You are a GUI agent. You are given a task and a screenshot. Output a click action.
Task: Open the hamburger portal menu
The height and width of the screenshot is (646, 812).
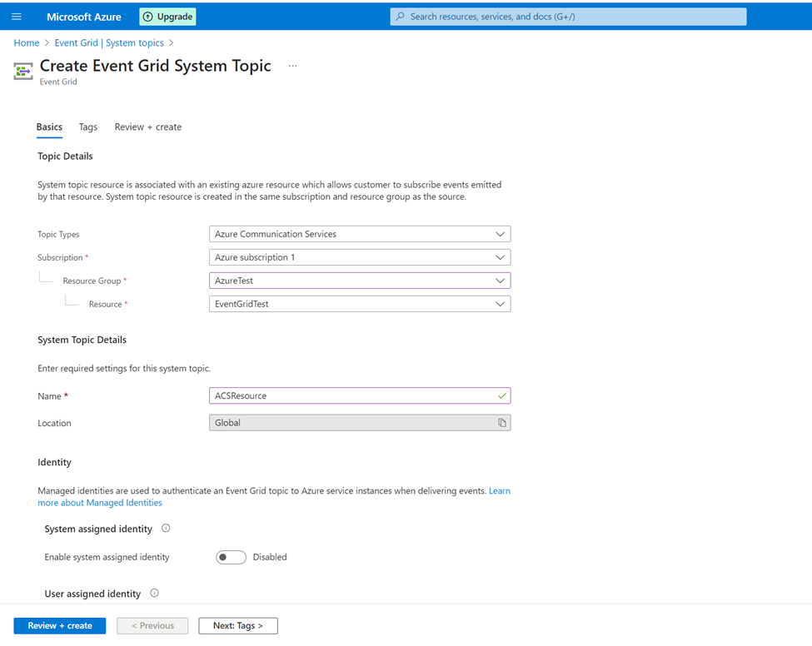click(x=17, y=17)
